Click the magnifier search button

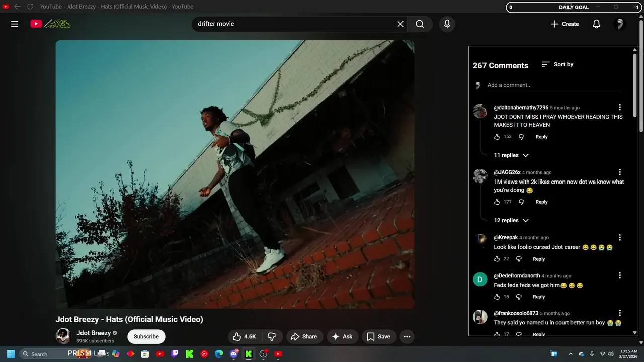tap(420, 24)
